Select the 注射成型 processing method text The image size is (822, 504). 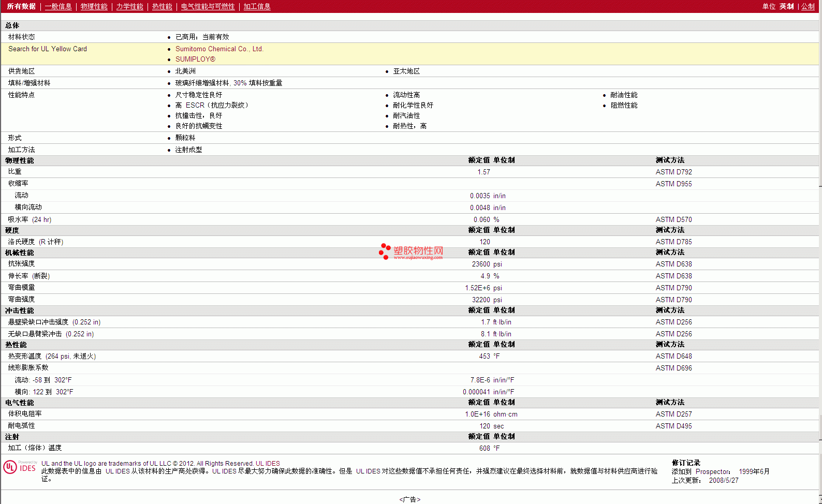(188, 150)
